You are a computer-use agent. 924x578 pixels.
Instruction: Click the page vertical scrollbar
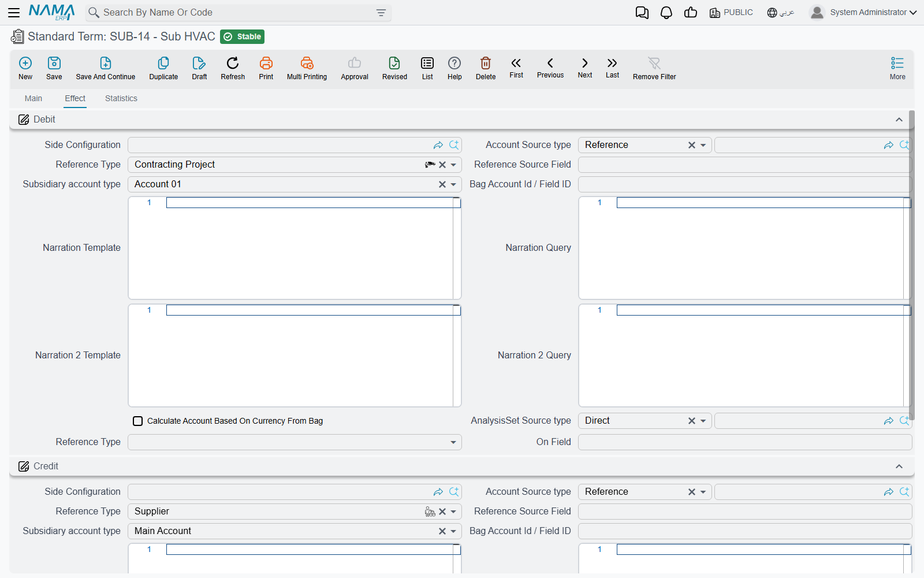pos(912,265)
